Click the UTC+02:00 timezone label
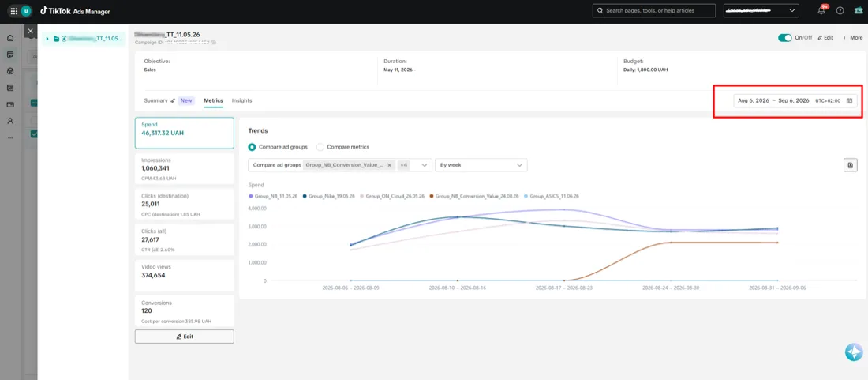Viewport: 868px width, 380px height. tap(828, 101)
